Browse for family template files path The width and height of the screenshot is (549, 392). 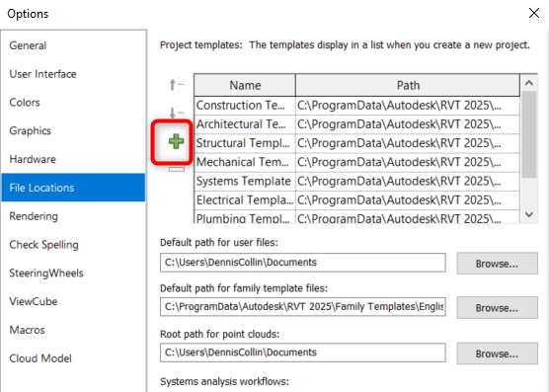[498, 308]
